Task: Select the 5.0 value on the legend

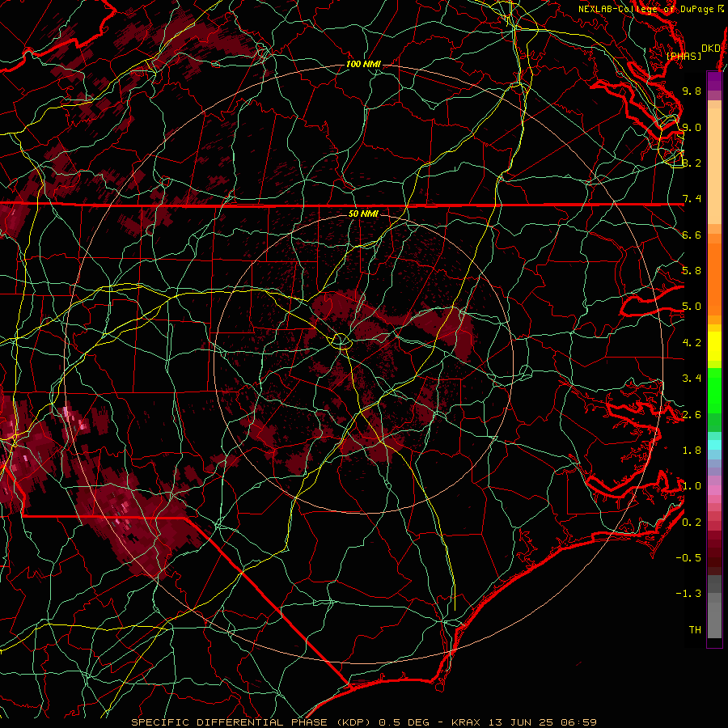Action: (692, 307)
